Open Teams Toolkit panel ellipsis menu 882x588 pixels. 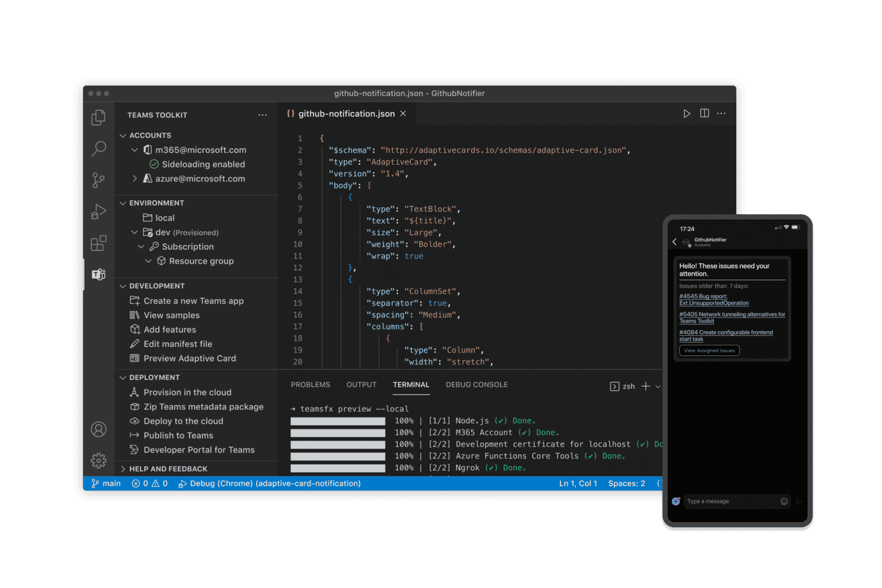262,115
